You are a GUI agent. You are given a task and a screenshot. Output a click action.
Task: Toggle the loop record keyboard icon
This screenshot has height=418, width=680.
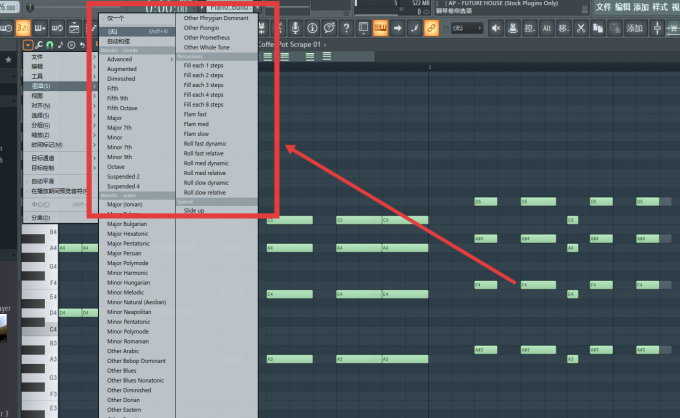(x=57, y=28)
